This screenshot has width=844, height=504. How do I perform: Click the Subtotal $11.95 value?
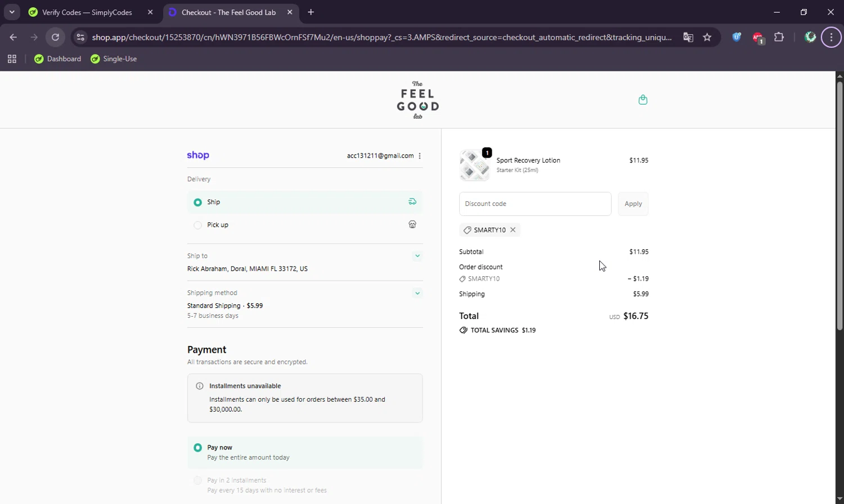point(639,252)
